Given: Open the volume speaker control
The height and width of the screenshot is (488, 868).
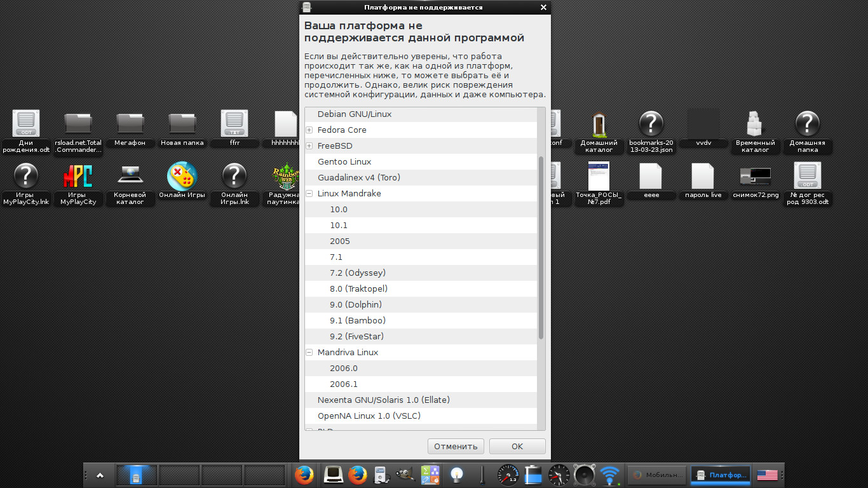Looking at the screenshot, I should (x=585, y=475).
